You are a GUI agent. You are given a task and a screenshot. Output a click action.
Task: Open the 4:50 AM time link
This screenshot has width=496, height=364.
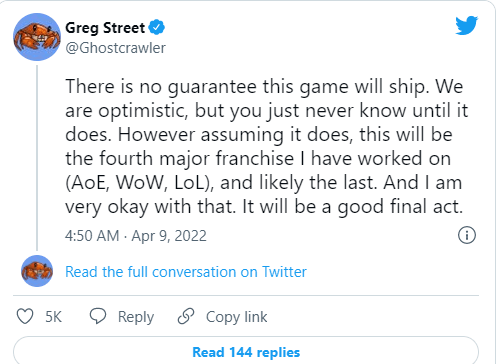92,236
